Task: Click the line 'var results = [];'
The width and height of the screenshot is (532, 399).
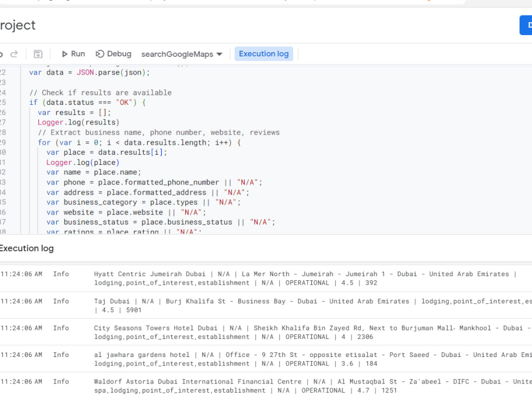Action: (74, 113)
